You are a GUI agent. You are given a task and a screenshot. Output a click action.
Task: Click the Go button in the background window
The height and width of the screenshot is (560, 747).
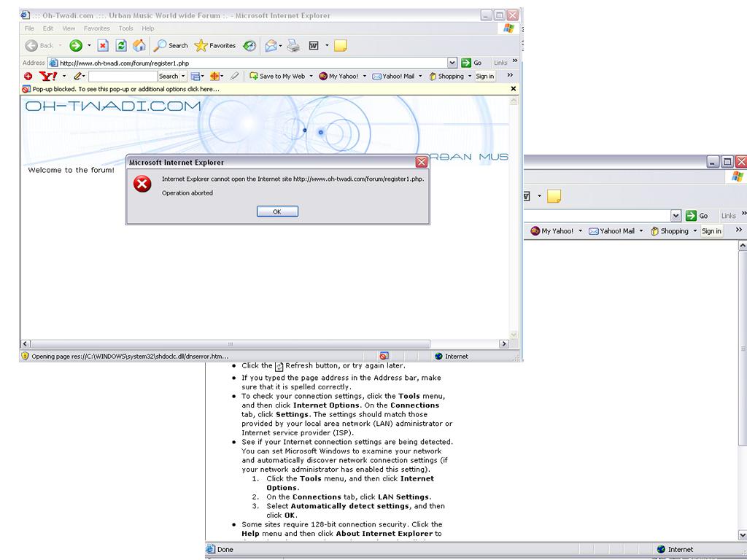(697, 216)
